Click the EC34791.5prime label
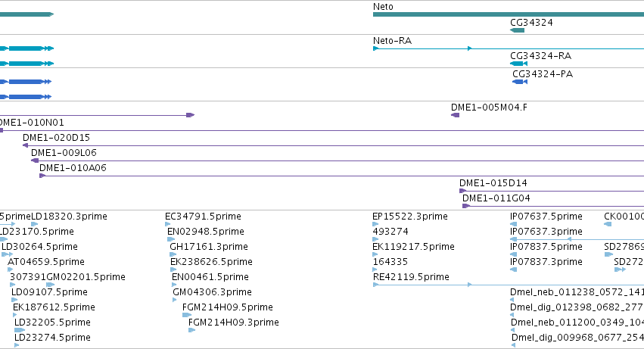 pos(203,217)
